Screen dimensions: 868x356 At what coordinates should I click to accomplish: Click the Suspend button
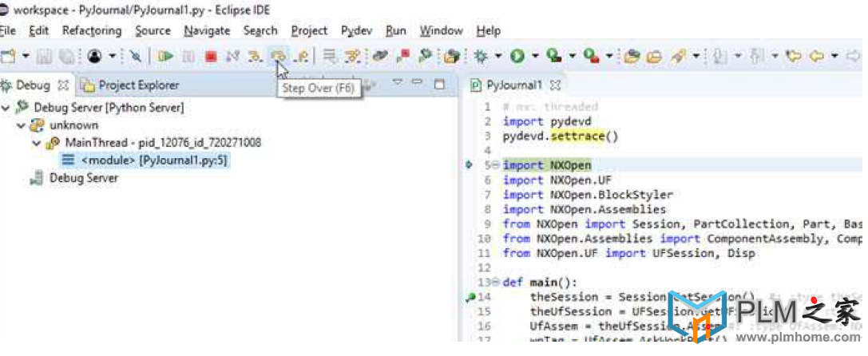pyautogui.click(x=188, y=55)
